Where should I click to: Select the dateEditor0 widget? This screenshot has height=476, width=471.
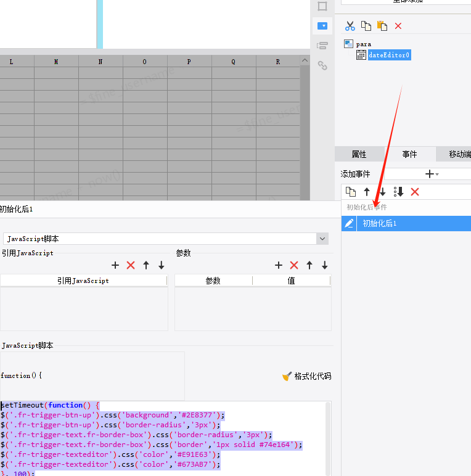(x=390, y=55)
